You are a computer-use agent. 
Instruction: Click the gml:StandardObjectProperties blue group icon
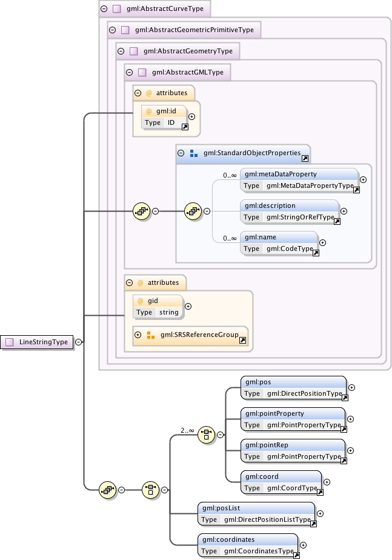point(194,153)
